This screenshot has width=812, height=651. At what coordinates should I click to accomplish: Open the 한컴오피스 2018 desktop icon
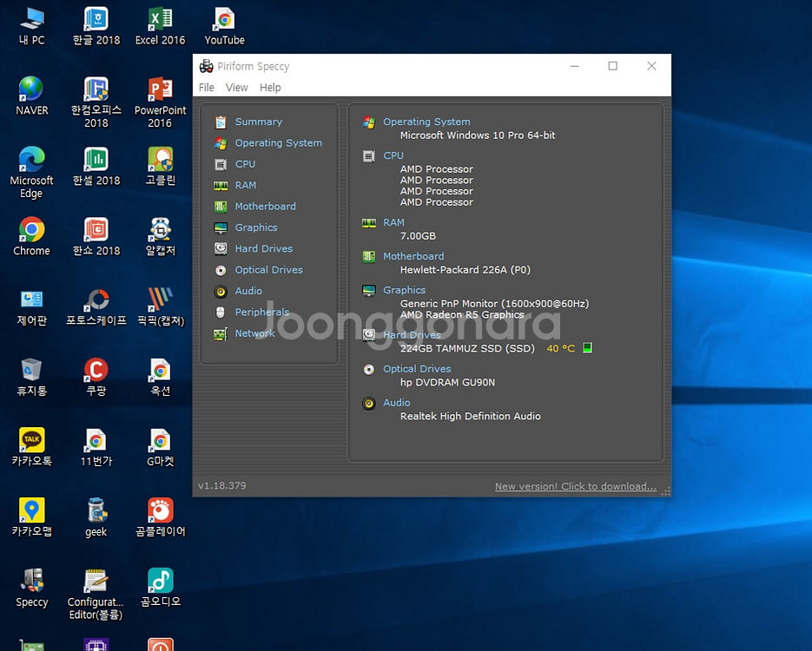point(96,102)
